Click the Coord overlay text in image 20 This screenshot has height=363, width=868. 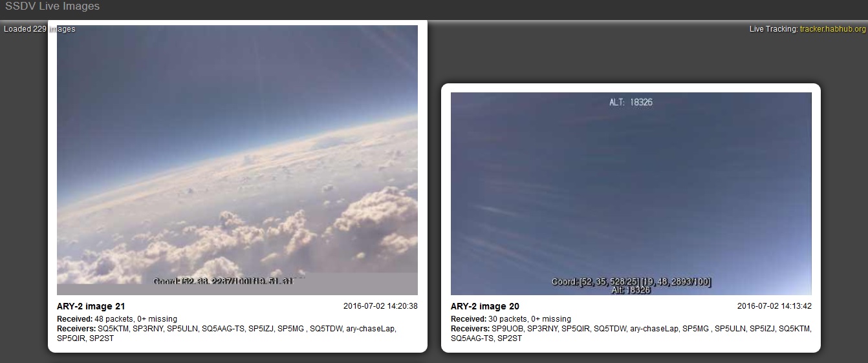(x=631, y=282)
